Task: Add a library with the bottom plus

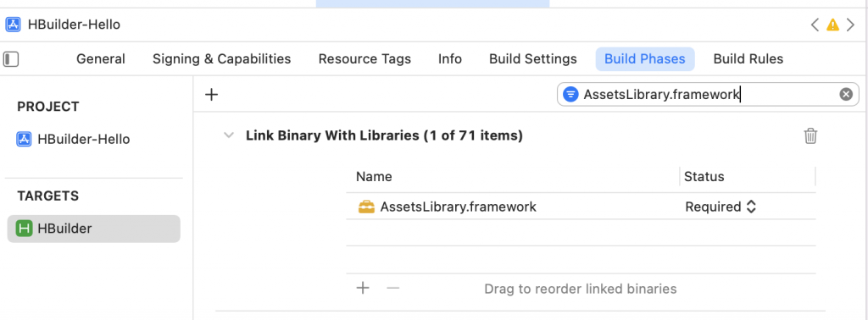Action: (x=363, y=288)
